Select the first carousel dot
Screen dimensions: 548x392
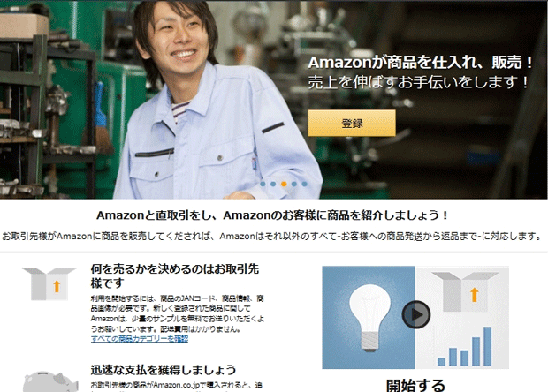(263, 184)
